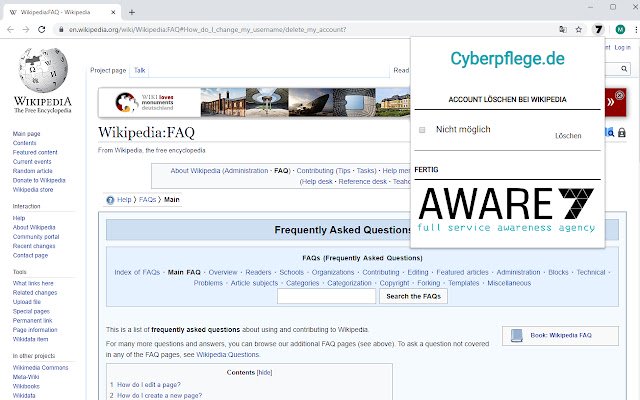Hide the Contents table via hide link

tap(264, 373)
